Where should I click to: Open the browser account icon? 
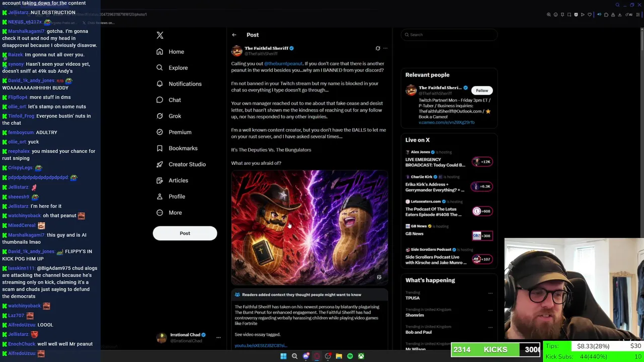tap(613, 15)
